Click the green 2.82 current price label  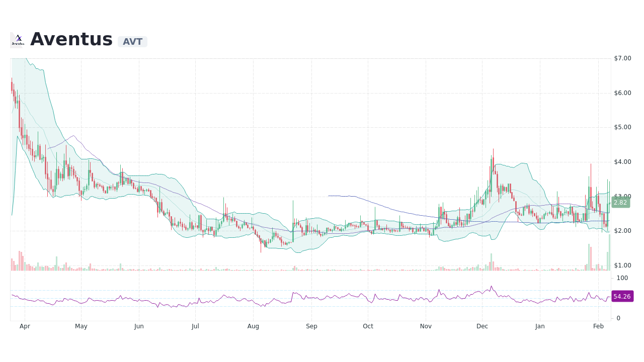(620, 203)
